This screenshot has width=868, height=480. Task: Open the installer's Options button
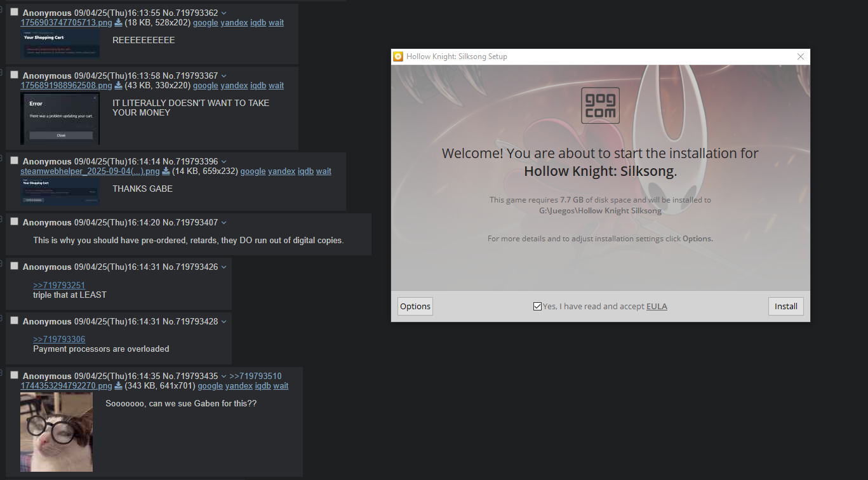click(415, 307)
